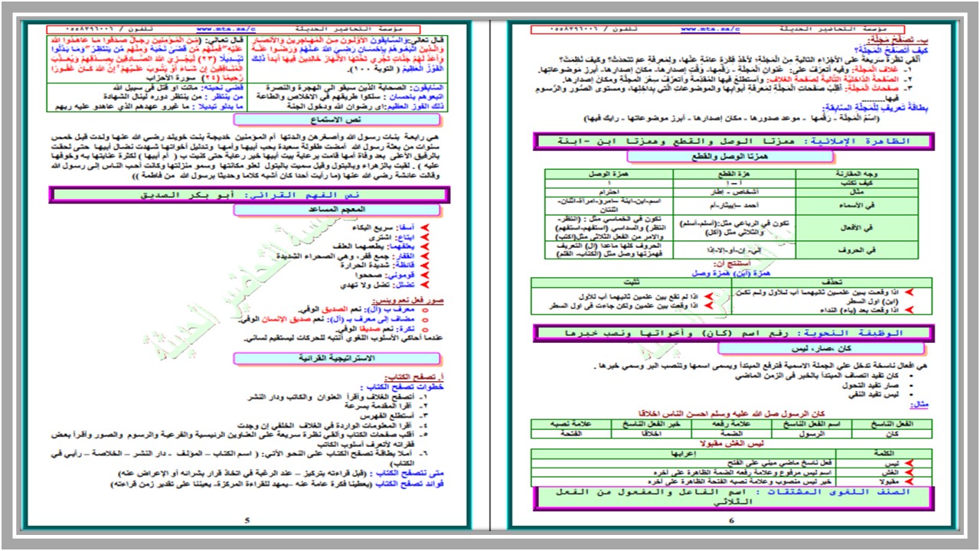Click the table cell 'احترام'

pos(608,191)
